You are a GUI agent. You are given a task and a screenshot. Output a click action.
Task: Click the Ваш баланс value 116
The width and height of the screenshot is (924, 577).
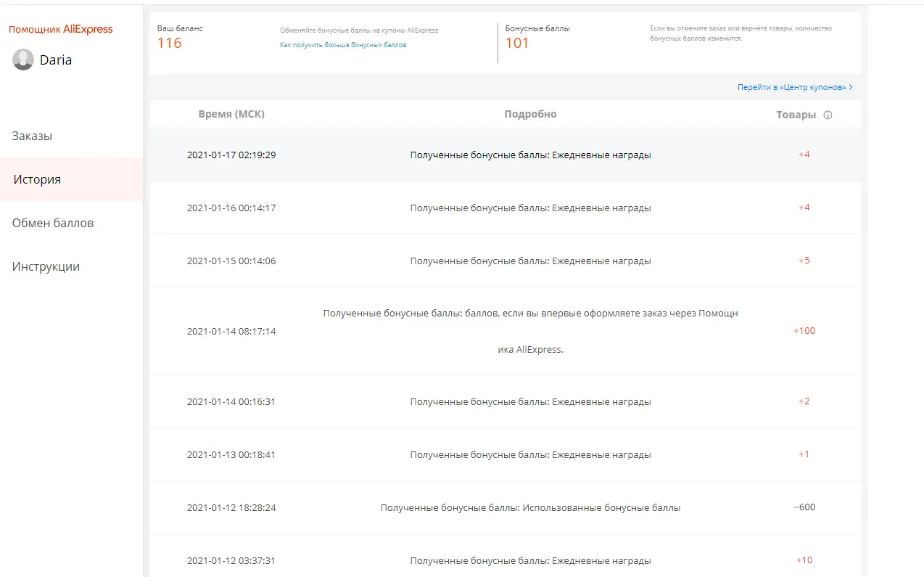(170, 43)
